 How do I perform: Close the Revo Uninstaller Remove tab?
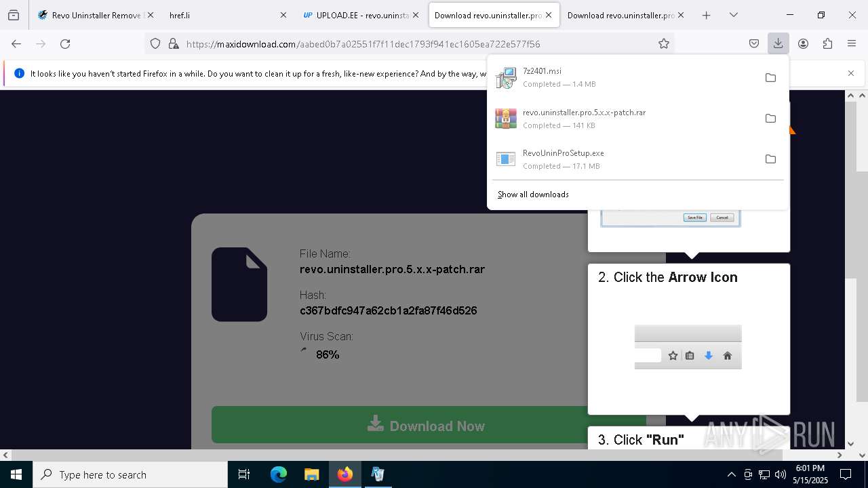[x=150, y=15]
